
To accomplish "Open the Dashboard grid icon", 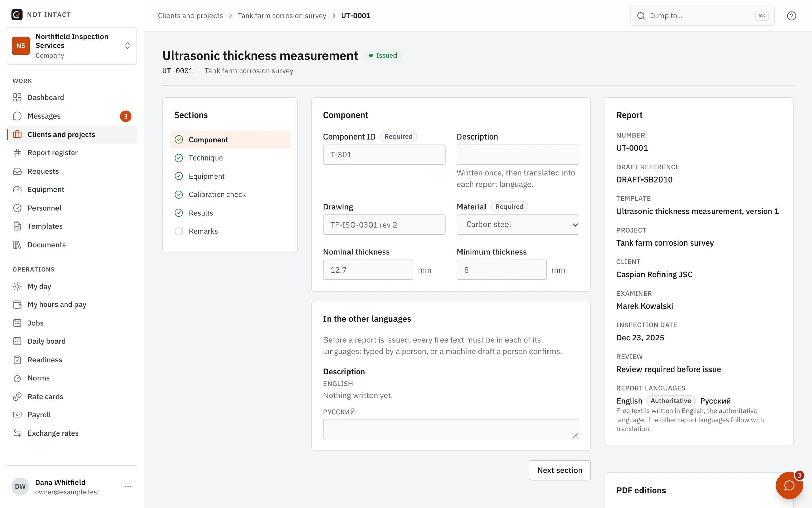I will [17, 98].
